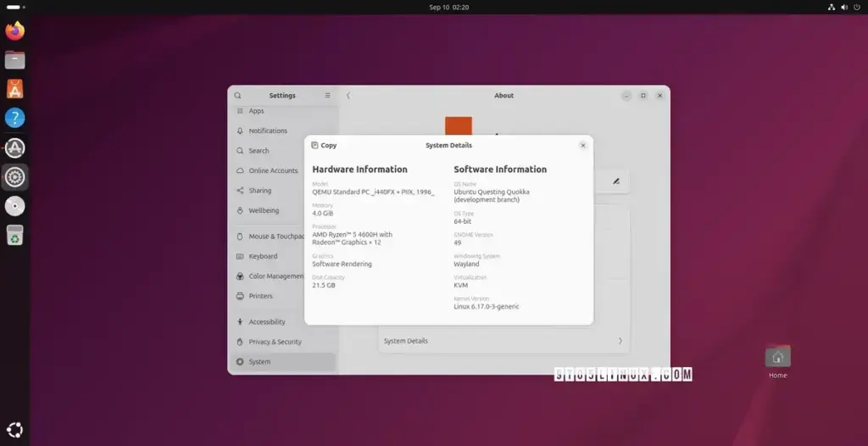Click the 4.0 GiB memory value
Viewport: 868px width, 446px height.
[323, 214]
